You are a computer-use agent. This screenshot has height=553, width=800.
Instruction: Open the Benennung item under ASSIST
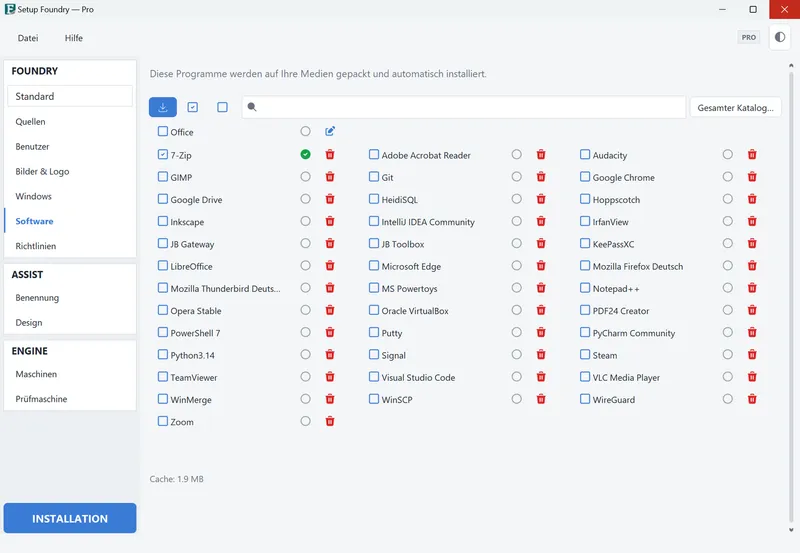tap(70, 297)
